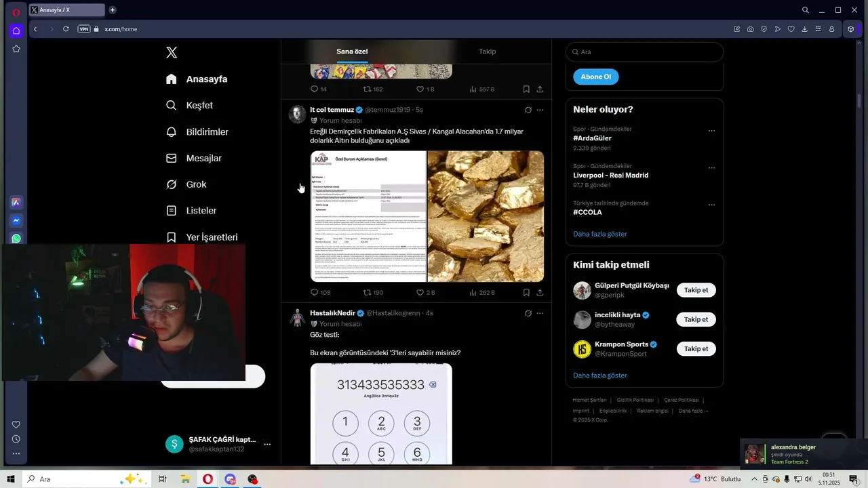868x488 pixels.
Task: Follow incelikli hayta account
Action: [x=696, y=319]
